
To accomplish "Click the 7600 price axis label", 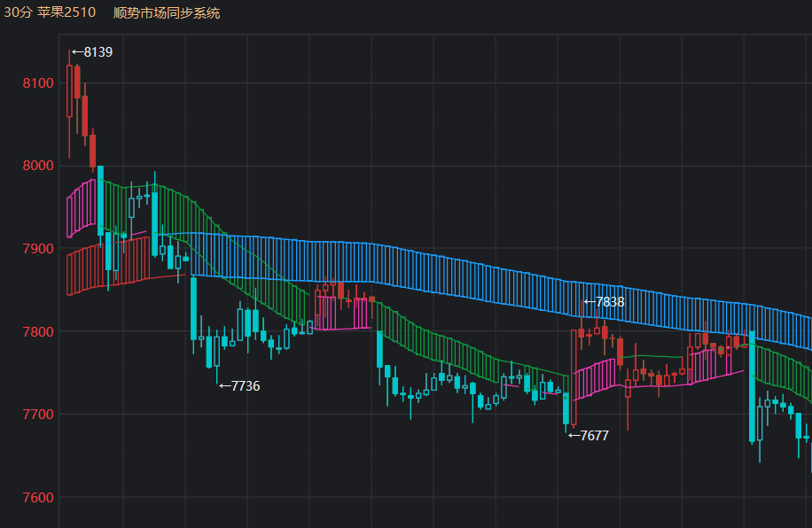I will [38, 498].
